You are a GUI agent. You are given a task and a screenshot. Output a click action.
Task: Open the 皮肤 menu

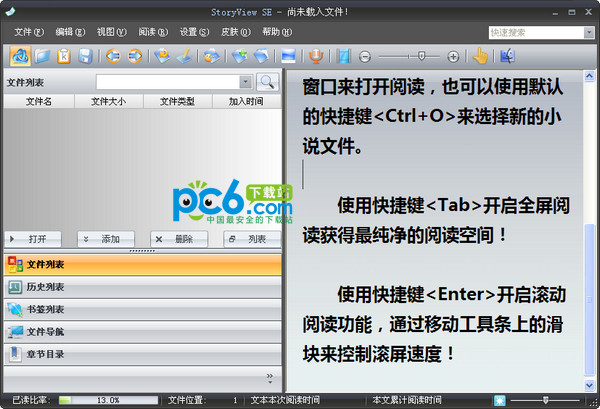[x=236, y=32]
